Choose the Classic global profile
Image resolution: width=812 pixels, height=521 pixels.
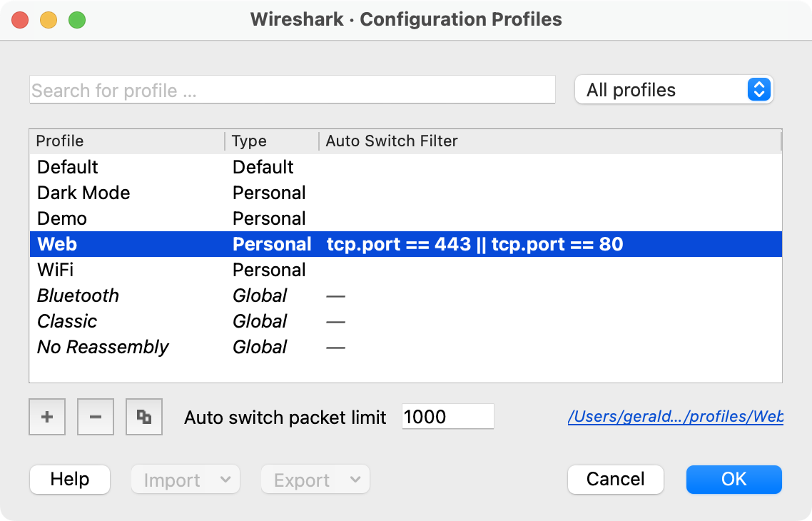click(x=67, y=321)
